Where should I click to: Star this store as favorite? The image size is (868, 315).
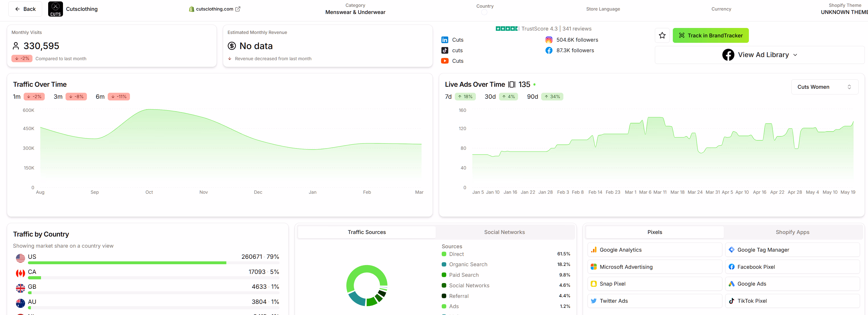(x=662, y=35)
